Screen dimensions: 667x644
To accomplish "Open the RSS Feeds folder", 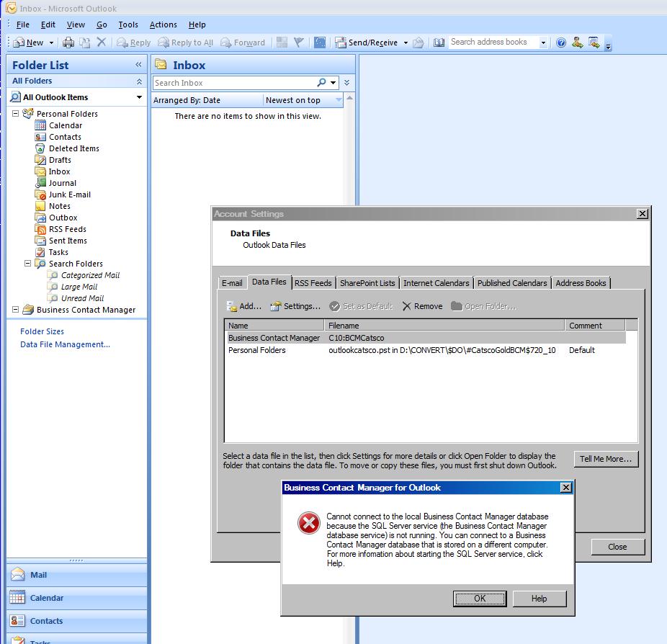I will click(67, 229).
